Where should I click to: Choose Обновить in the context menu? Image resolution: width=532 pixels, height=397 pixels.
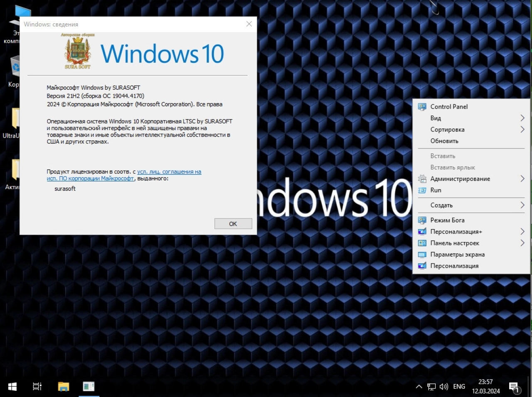click(471, 141)
